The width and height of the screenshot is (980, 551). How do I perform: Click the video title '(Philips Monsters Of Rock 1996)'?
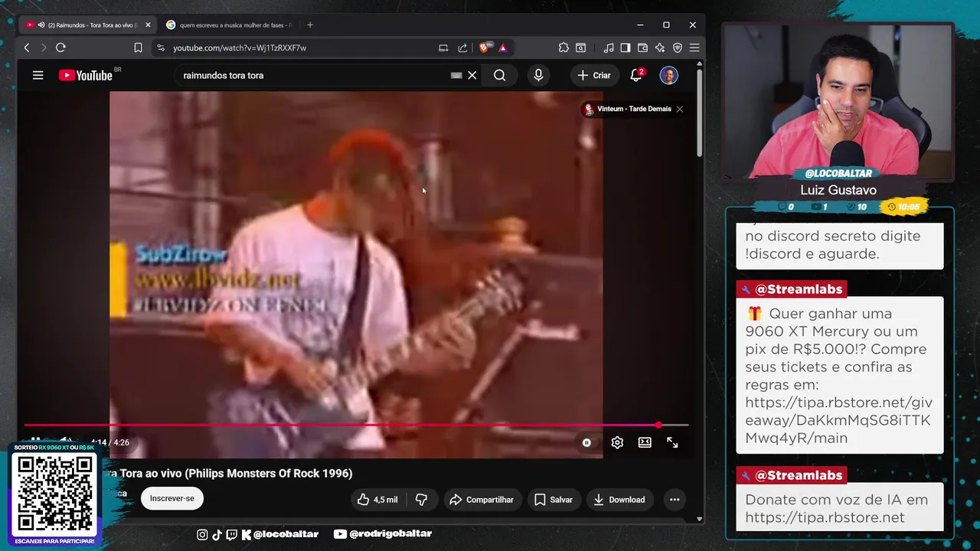pos(269,473)
